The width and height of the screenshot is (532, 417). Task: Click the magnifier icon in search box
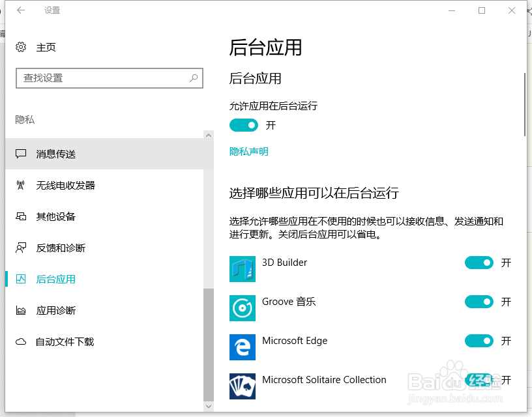[194, 78]
